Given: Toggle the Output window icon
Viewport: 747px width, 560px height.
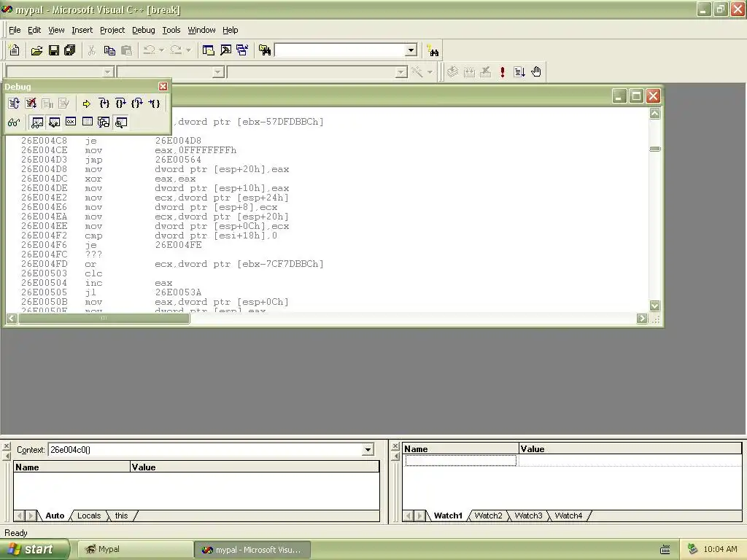Looking at the screenshot, I should [x=225, y=50].
